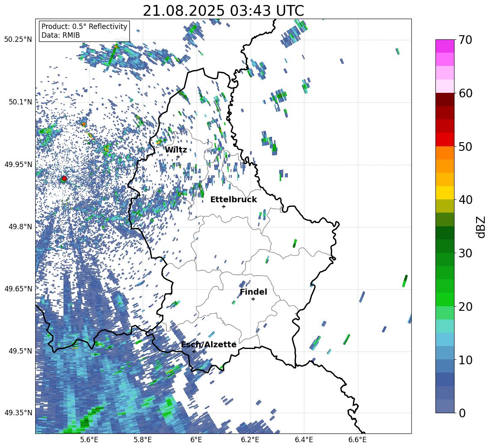Click the Findel city label

pos(253,292)
